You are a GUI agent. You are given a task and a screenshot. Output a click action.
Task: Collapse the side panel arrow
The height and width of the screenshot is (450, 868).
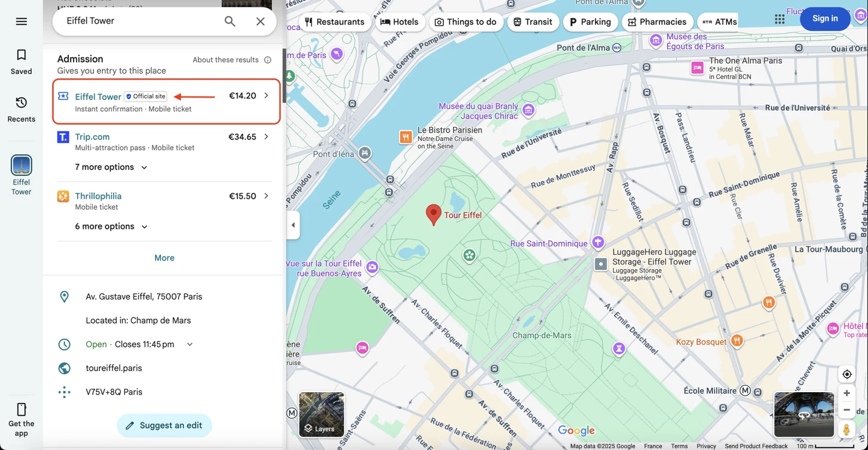pyautogui.click(x=293, y=225)
